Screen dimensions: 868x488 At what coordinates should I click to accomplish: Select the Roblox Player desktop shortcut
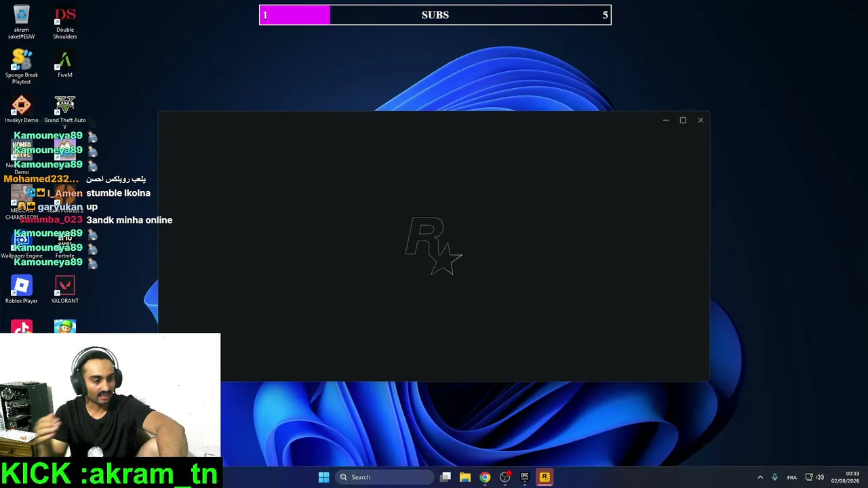coord(21,289)
